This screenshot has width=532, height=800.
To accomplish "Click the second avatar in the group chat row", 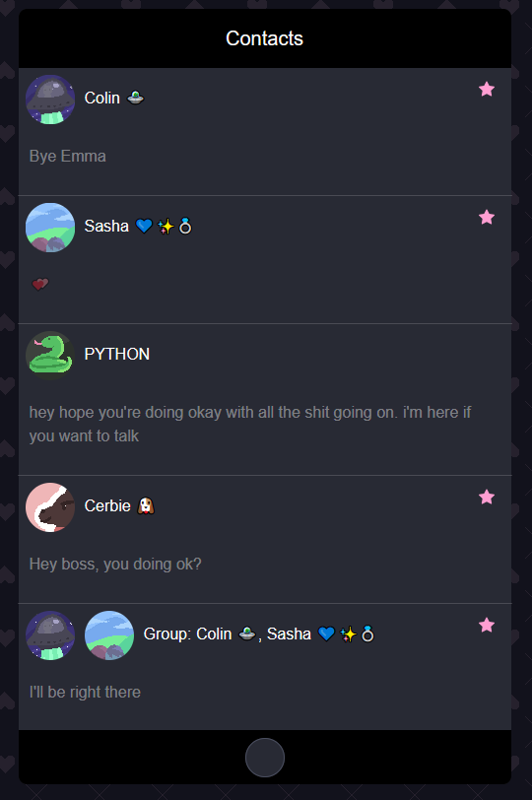I will coord(109,635).
